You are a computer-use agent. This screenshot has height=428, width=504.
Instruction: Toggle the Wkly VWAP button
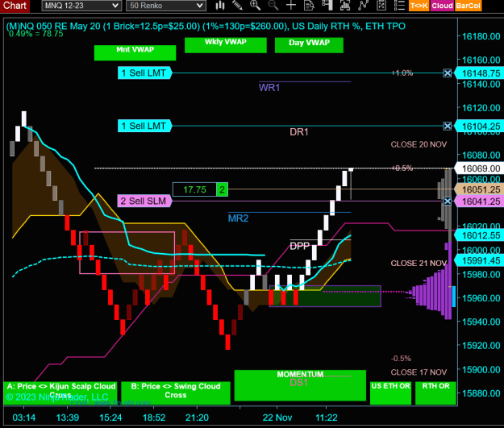click(226, 45)
